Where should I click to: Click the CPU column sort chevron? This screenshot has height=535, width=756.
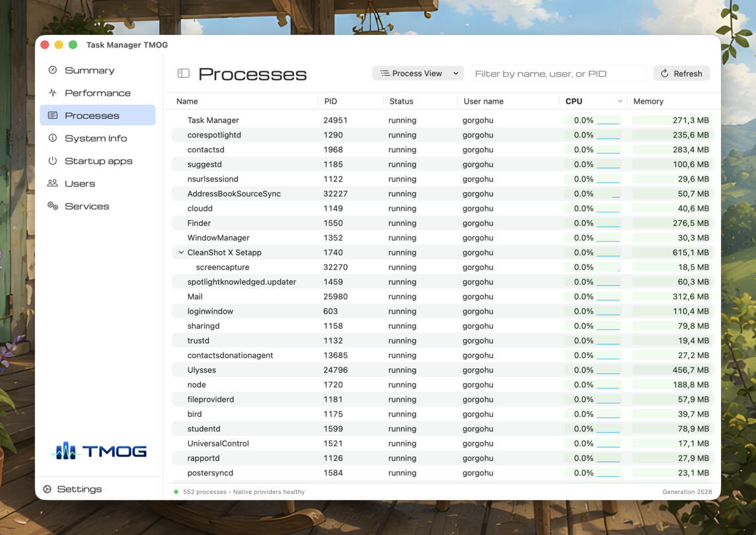pyautogui.click(x=620, y=101)
